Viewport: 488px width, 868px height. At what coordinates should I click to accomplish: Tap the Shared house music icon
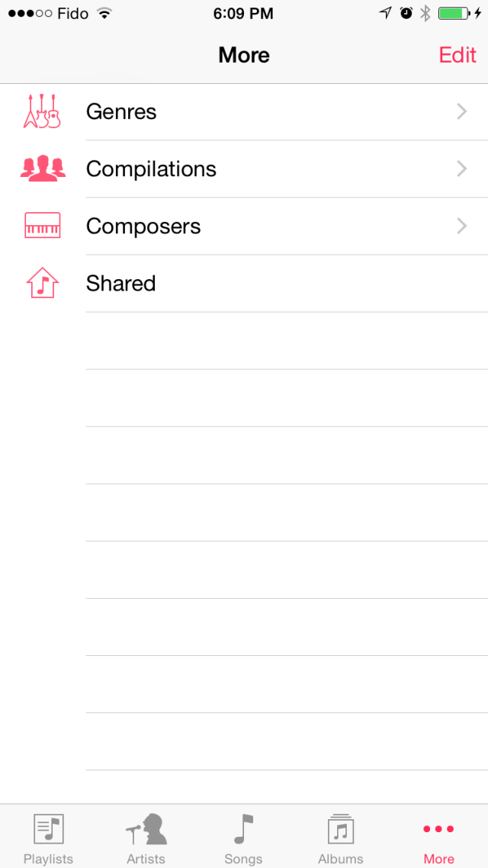[x=42, y=283]
